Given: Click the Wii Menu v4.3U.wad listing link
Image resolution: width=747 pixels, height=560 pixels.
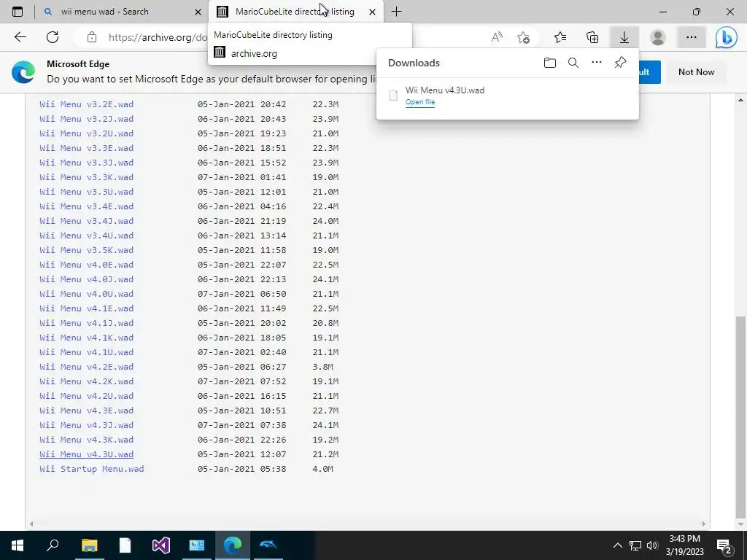Looking at the screenshot, I should tap(87, 455).
